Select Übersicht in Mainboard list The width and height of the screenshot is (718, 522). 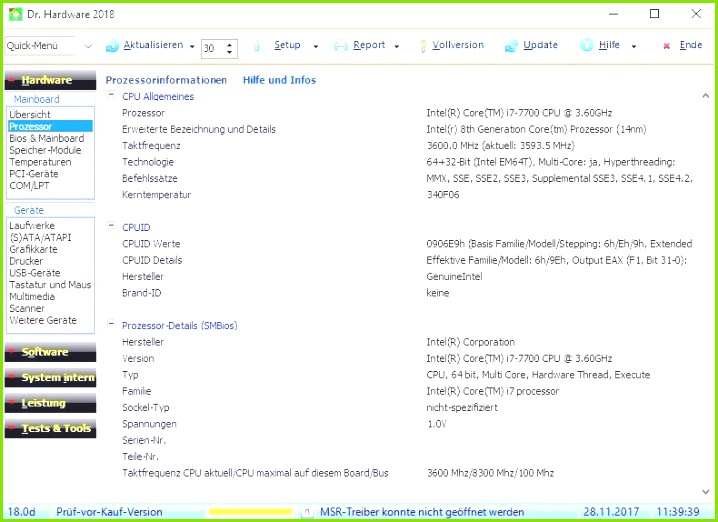(x=30, y=114)
